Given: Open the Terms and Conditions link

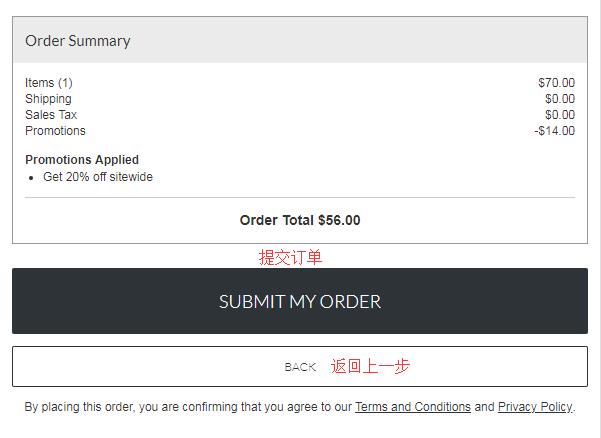Looking at the screenshot, I should pos(413,407).
